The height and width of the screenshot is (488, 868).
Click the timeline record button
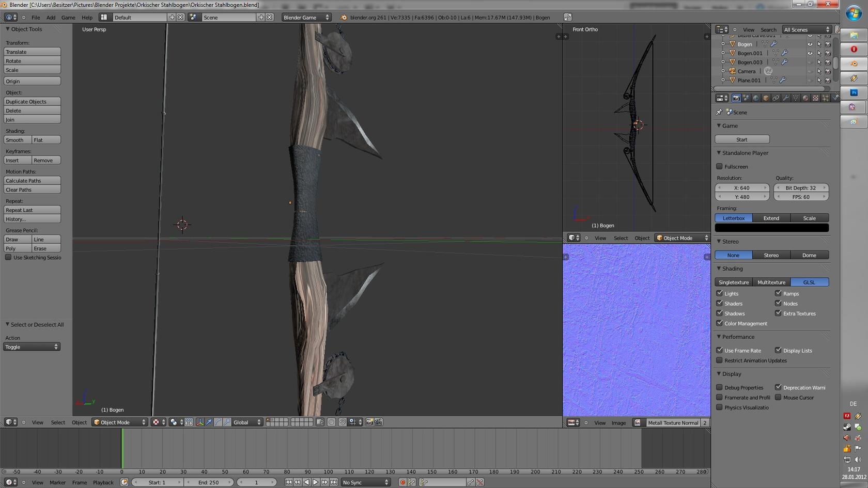click(x=402, y=482)
